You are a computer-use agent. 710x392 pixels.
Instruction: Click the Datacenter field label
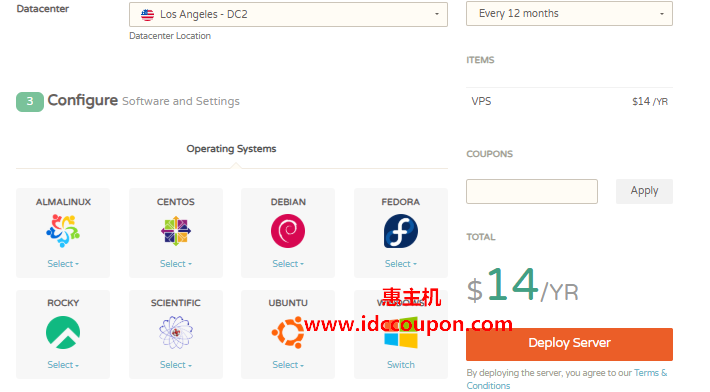point(43,9)
